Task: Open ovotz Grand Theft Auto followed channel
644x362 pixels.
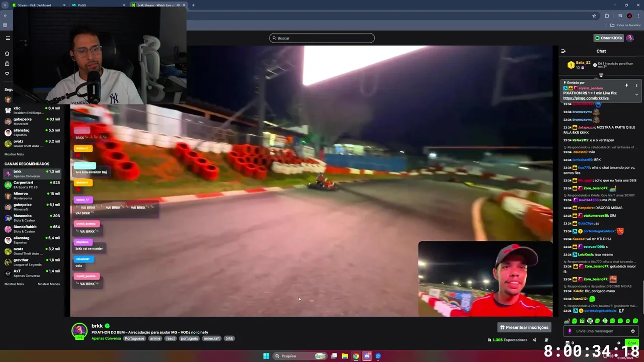Action: pyautogui.click(x=32, y=143)
